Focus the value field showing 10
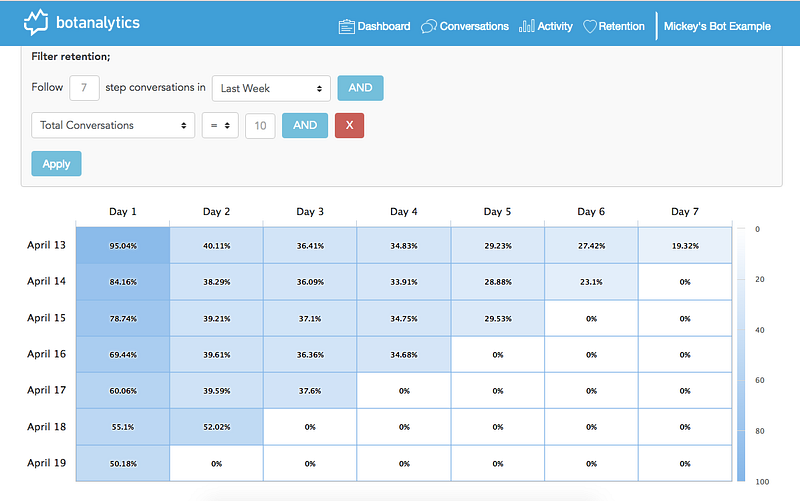The height and width of the screenshot is (501, 800). point(260,126)
